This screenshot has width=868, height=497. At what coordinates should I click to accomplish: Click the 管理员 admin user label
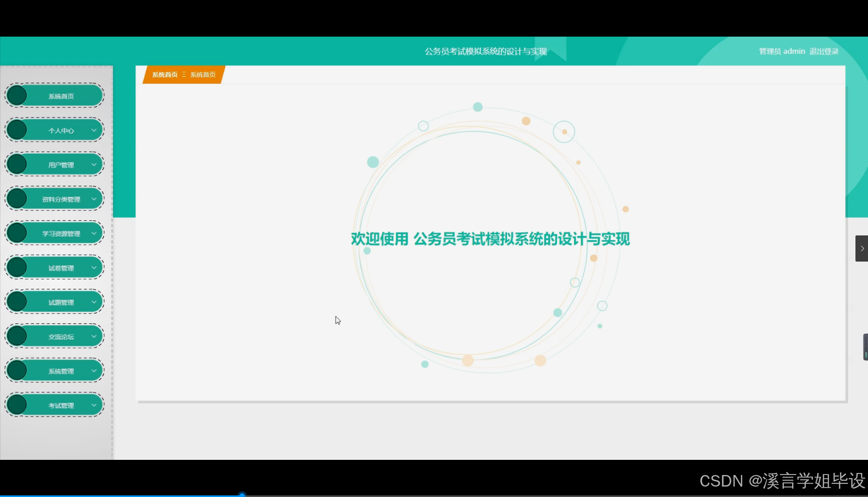782,51
